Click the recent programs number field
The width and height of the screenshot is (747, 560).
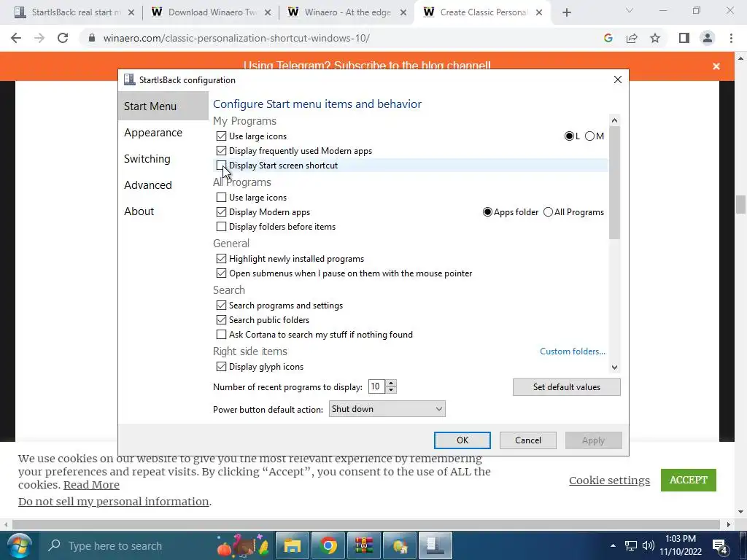(x=377, y=386)
